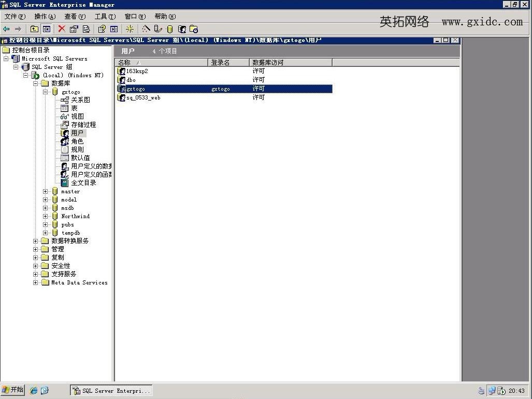This screenshot has height=399, width=532.
Task: Click the Run a Wizard wand icon
Action: tap(146, 29)
